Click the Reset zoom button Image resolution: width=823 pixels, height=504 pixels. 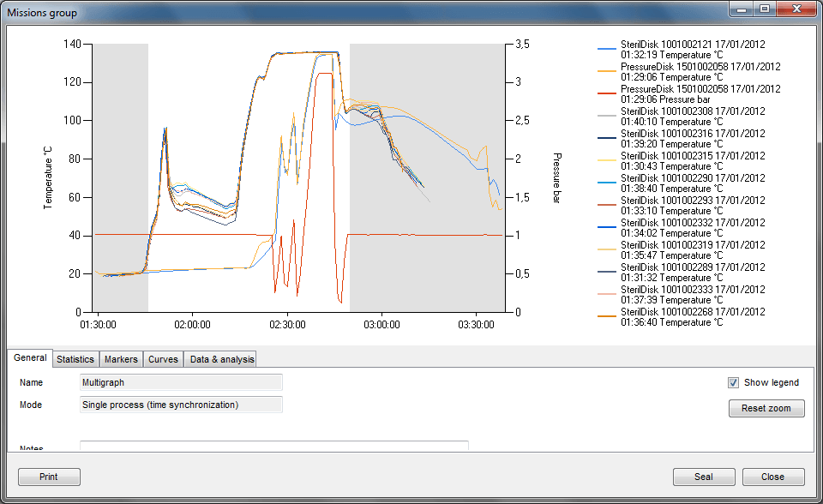(x=766, y=408)
